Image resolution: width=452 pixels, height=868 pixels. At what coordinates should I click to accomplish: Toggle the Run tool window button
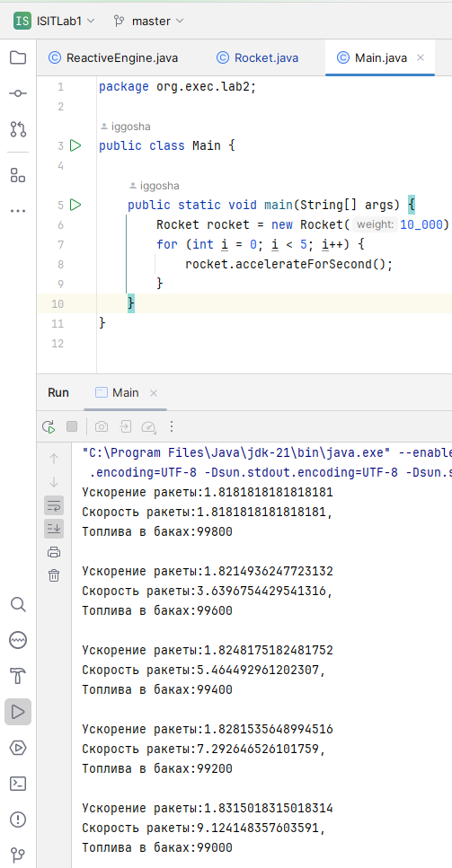[18, 711]
